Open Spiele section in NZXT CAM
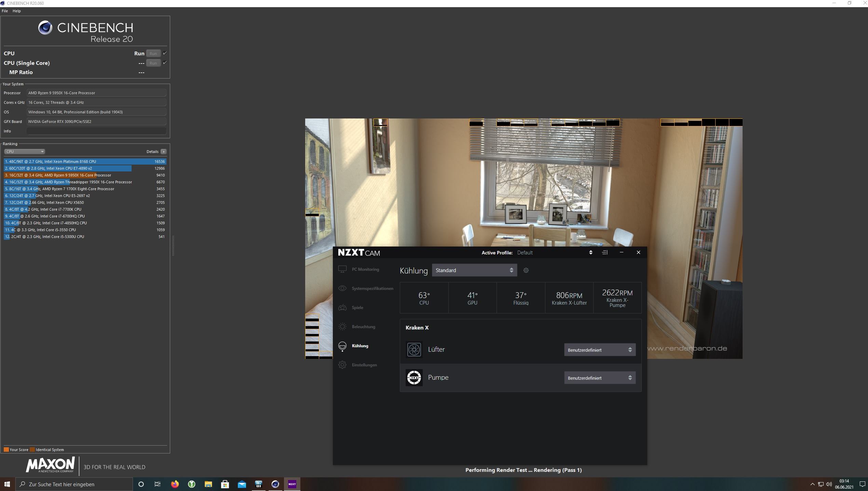This screenshot has width=868, height=491. click(357, 307)
